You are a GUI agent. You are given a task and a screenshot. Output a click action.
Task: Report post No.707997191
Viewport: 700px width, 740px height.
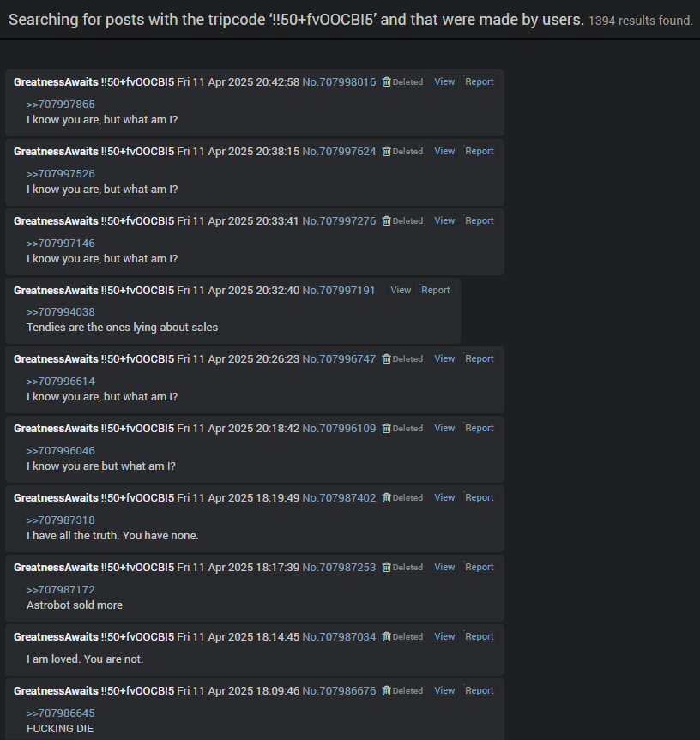click(x=435, y=290)
